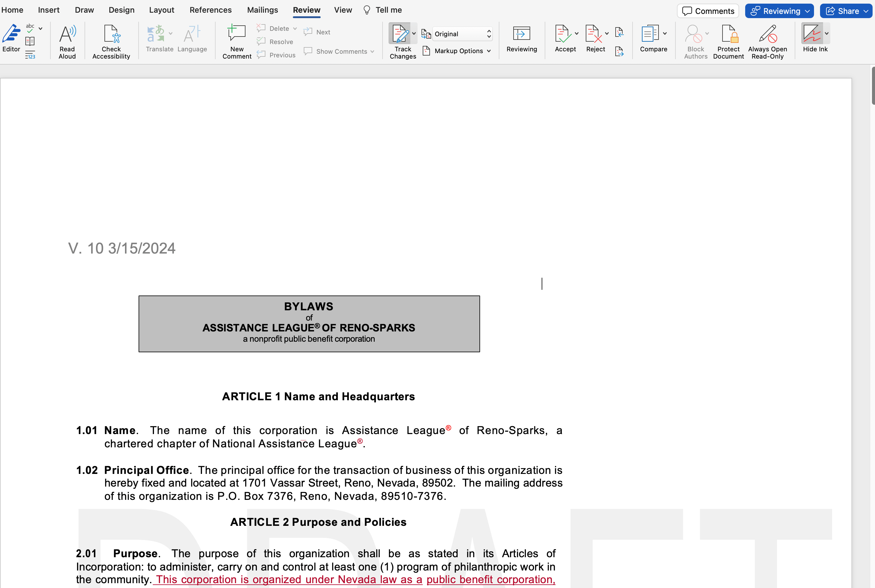The height and width of the screenshot is (588, 875).
Task: Switch to the Mailings tab
Action: pos(263,10)
